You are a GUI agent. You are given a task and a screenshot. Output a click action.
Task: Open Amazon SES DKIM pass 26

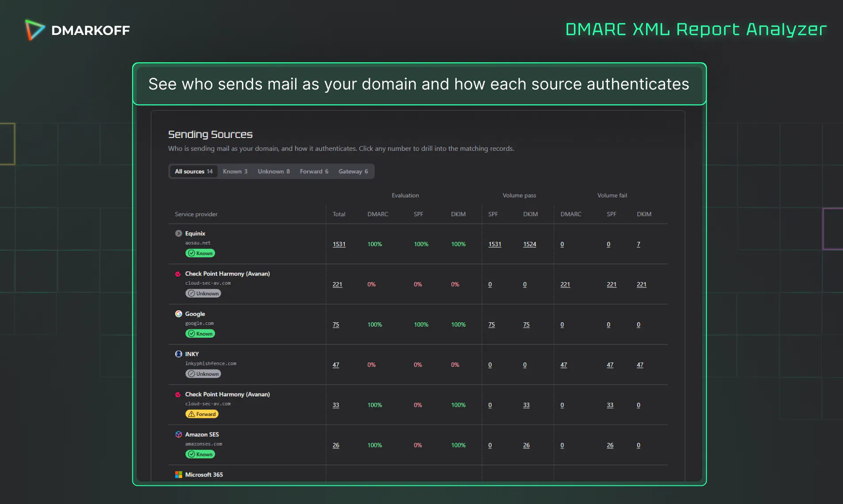pyautogui.click(x=527, y=446)
